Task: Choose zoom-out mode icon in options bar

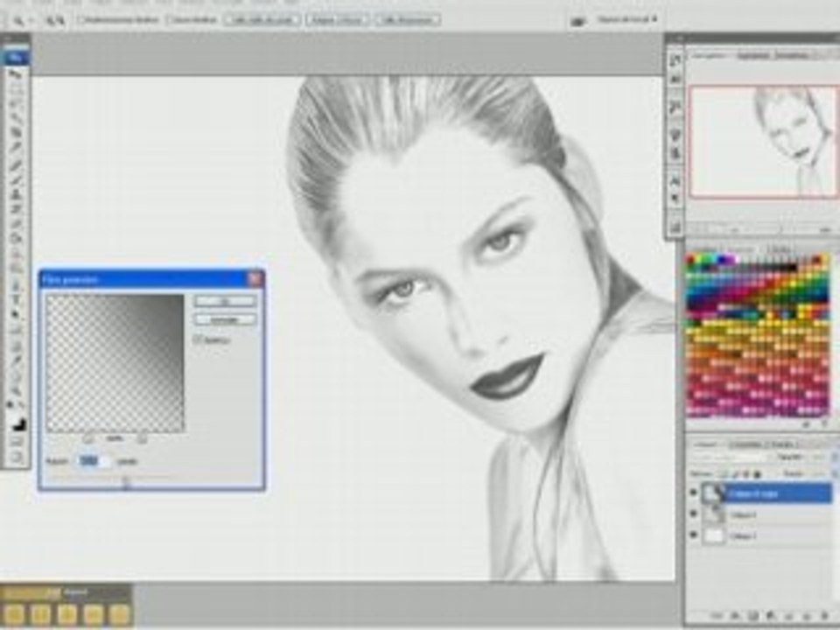Action: tap(60, 20)
